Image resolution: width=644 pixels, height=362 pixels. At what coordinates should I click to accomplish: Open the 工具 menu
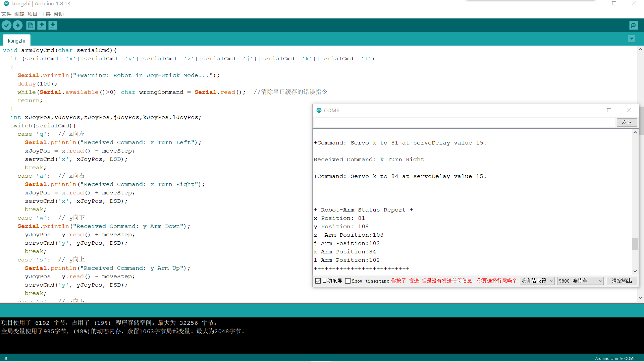tap(45, 14)
